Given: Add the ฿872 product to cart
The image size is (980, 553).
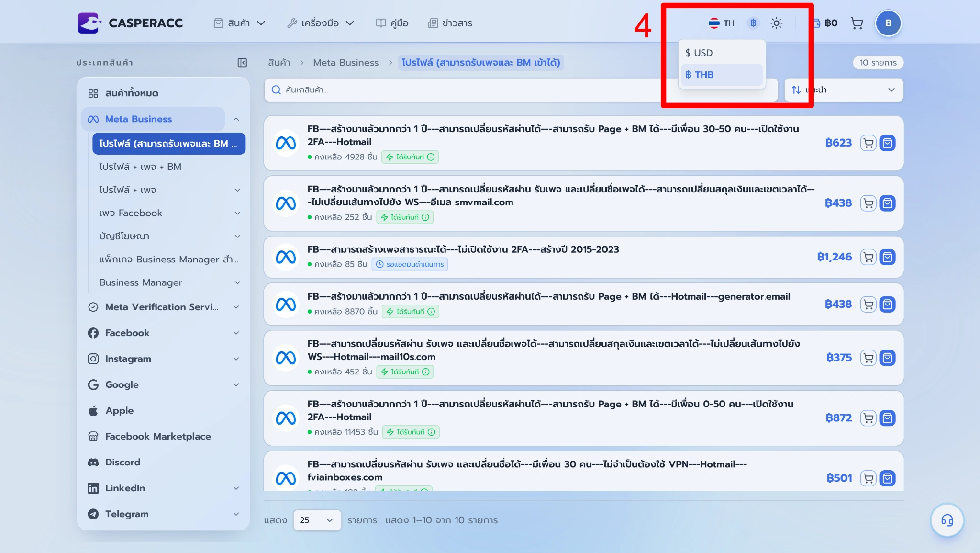Looking at the screenshot, I should point(868,418).
